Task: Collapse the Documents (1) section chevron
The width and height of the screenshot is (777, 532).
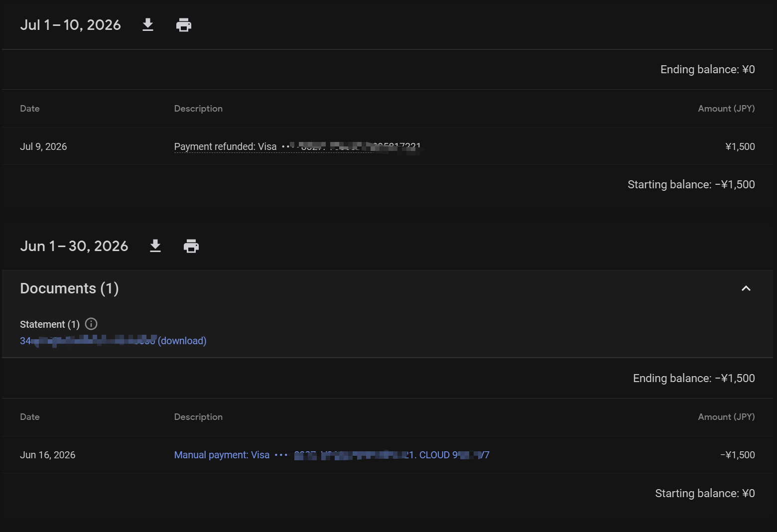Action: [746, 288]
